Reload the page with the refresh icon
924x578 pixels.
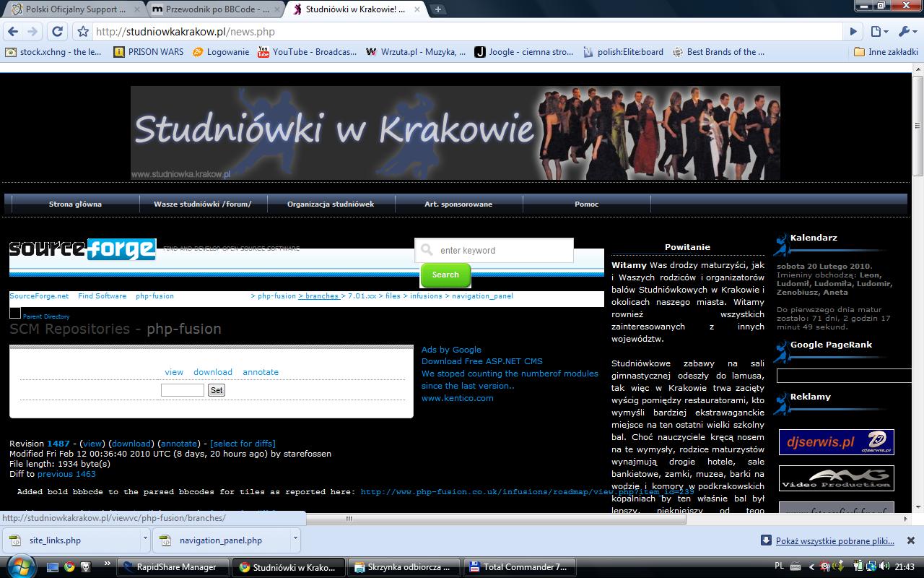[x=58, y=32]
